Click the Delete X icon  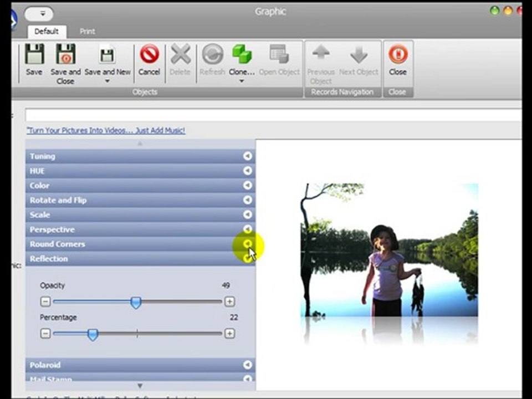[x=181, y=54]
